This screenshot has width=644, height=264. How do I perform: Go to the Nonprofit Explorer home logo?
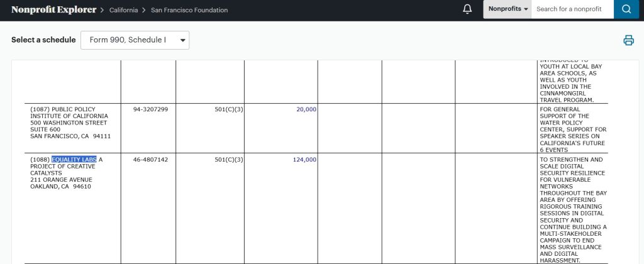(53, 10)
